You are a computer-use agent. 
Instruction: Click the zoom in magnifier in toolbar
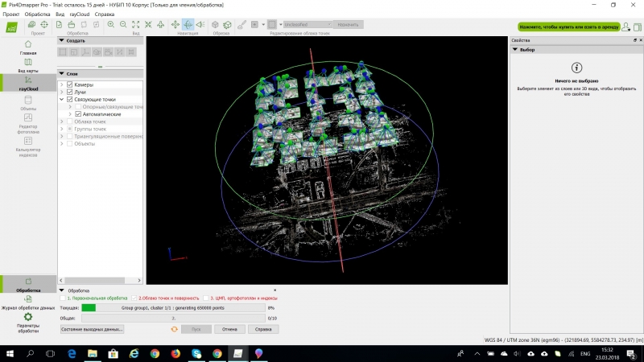[x=110, y=25]
